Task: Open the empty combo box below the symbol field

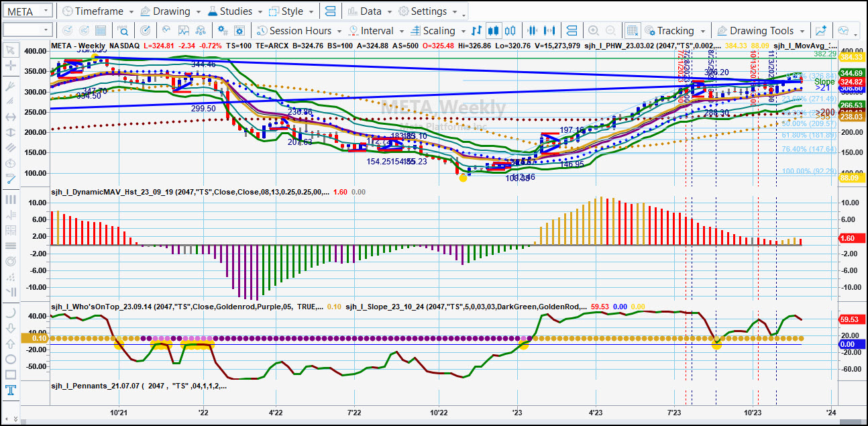Action: (28, 30)
